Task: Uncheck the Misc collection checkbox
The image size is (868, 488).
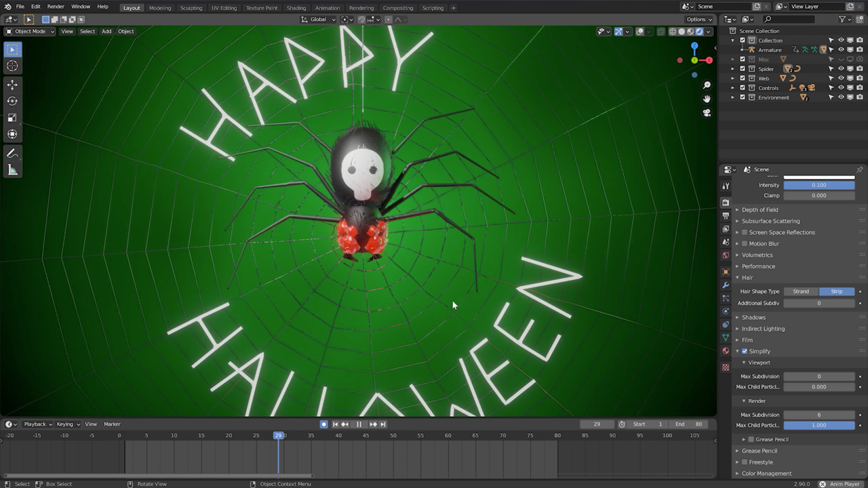Action: (742, 59)
